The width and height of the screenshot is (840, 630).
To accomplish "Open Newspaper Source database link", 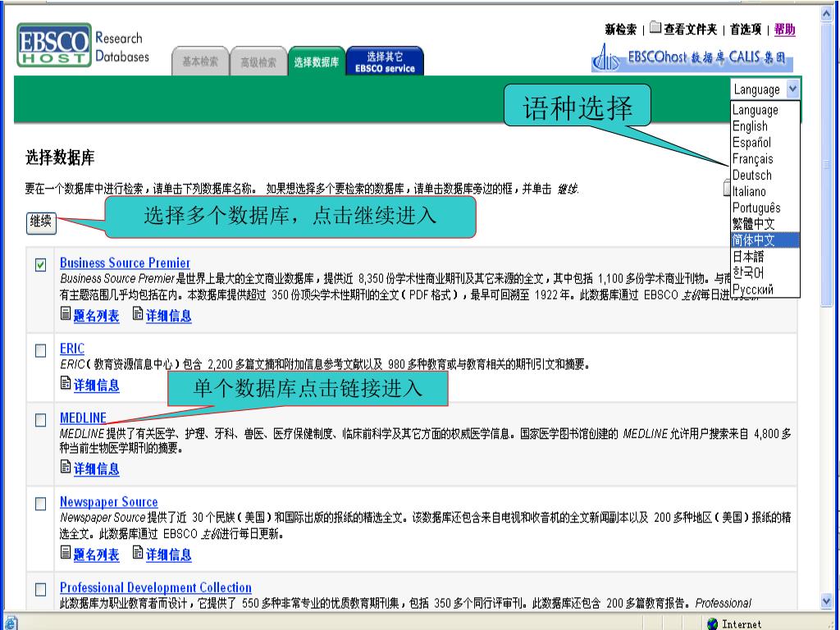I will (109, 502).
